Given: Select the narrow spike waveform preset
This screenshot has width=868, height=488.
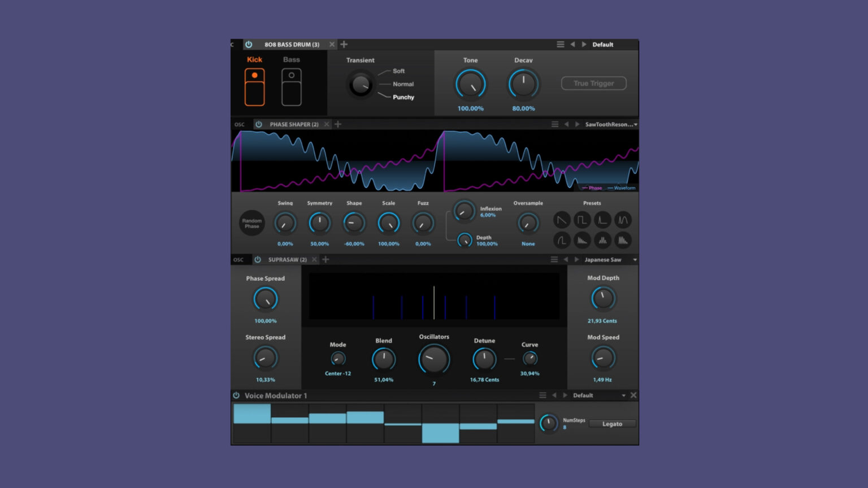Looking at the screenshot, I should (x=602, y=220).
